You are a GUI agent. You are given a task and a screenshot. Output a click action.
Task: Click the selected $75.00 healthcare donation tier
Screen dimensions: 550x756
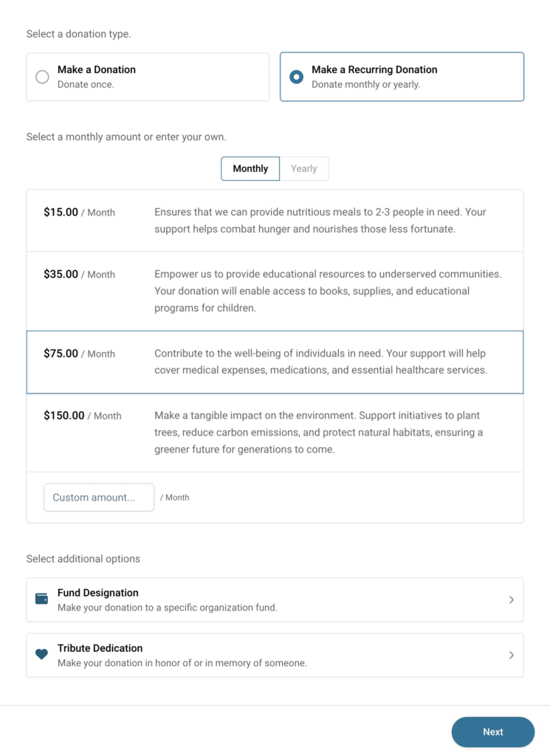pos(275,361)
